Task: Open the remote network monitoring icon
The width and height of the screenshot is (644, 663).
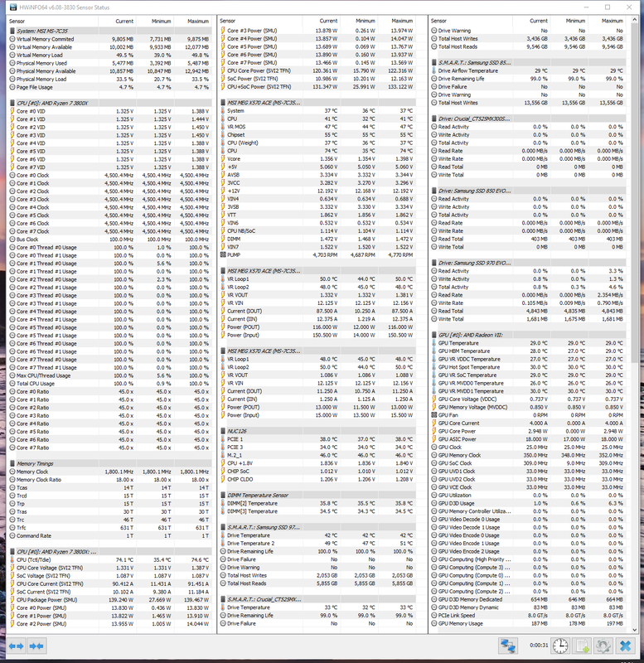Action: coord(508,646)
